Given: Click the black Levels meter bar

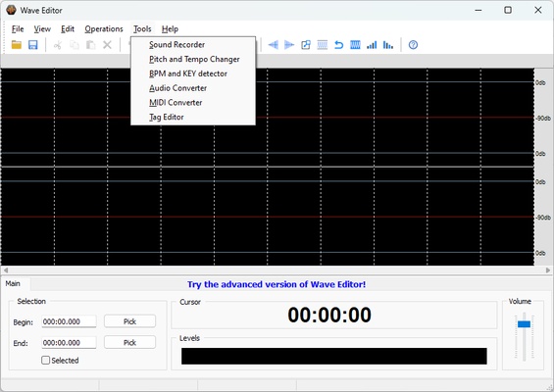Looking at the screenshot, I should click(x=334, y=356).
